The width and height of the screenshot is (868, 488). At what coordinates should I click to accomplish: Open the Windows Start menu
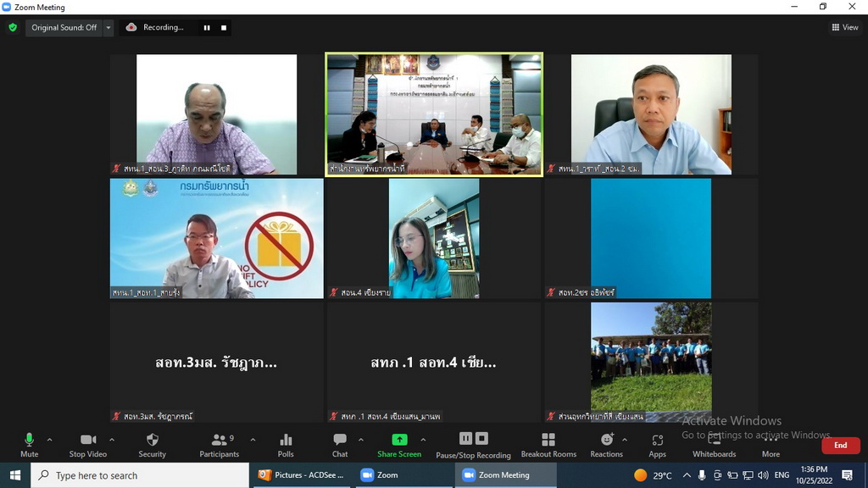click(x=15, y=475)
